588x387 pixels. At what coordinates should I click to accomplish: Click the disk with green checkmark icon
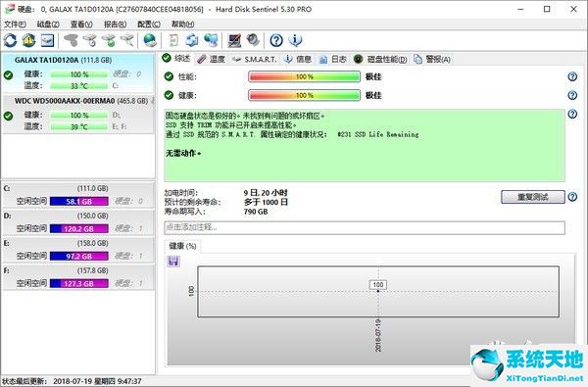coord(109,40)
